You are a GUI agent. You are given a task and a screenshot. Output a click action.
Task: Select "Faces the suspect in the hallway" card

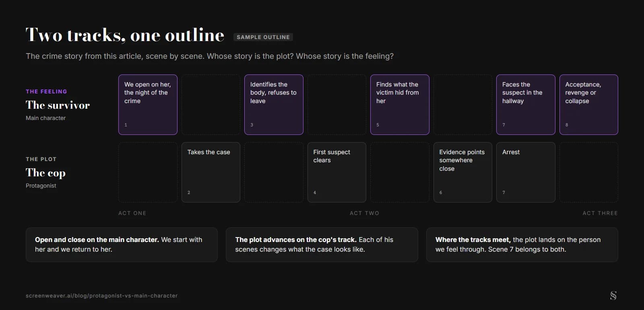tap(526, 105)
